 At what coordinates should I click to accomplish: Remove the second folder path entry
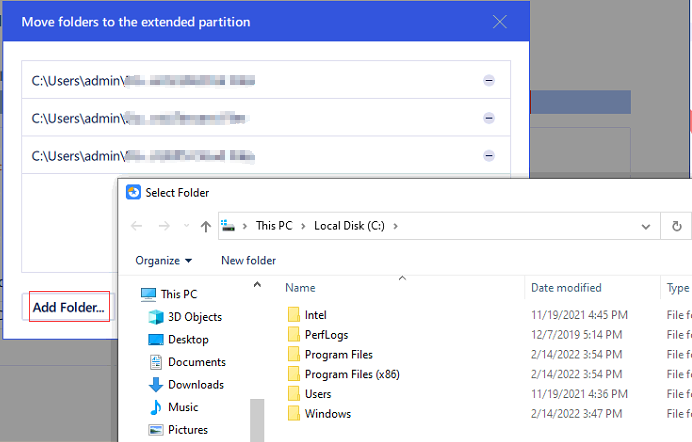(x=488, y=118)
